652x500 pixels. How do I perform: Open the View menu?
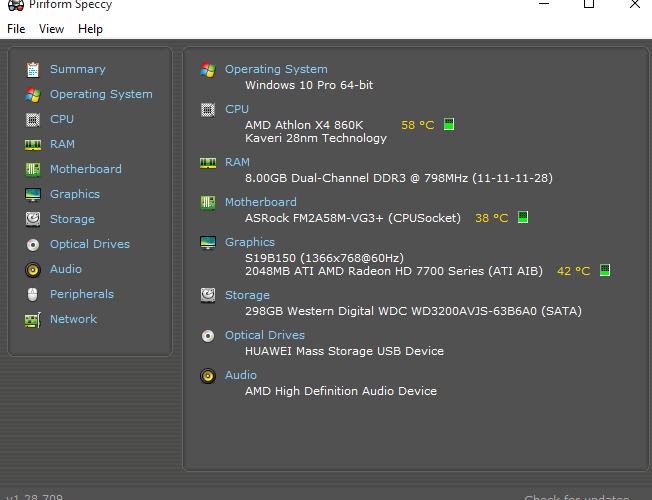click(51, 29)
